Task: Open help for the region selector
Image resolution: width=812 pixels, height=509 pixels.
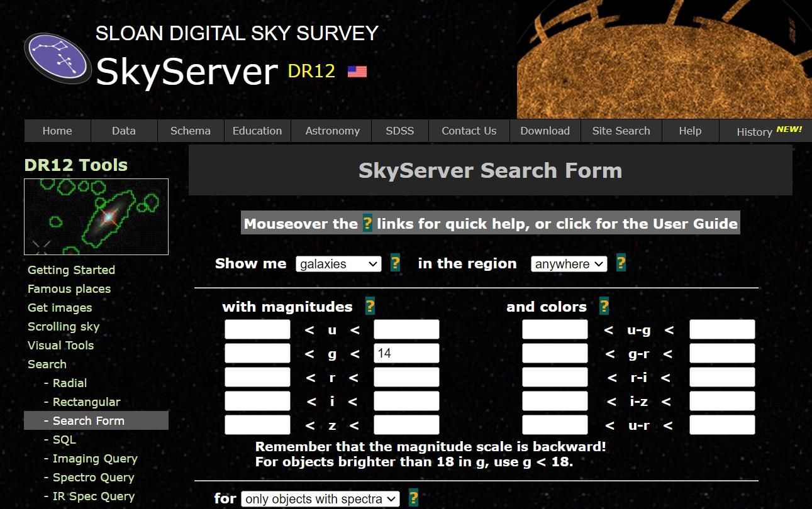Action: pos(621,264)
